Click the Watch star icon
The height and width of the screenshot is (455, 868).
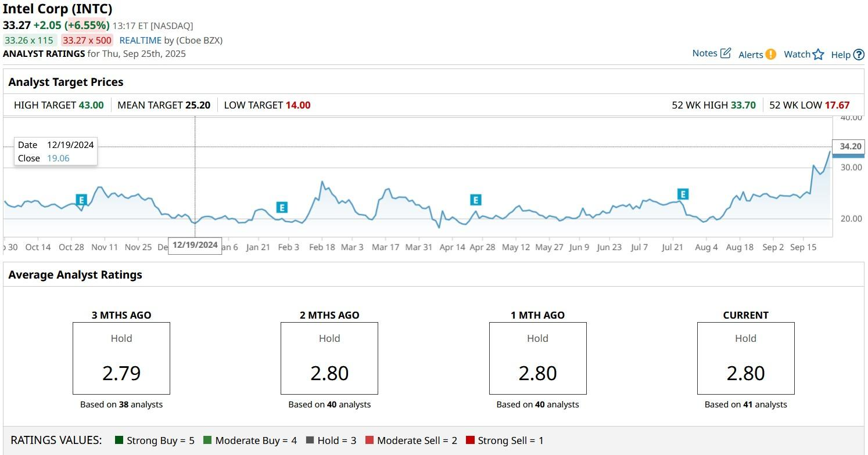(818, 55)
